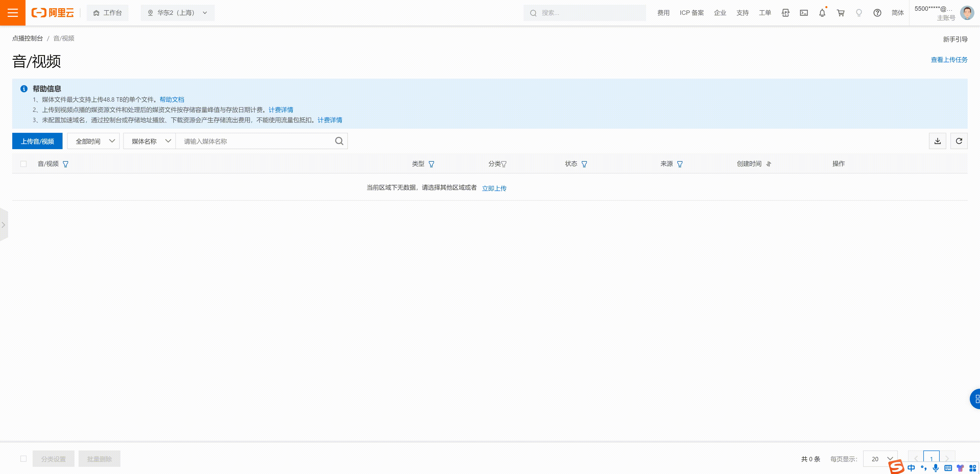Viewport: 980px width, 474px height.
Task: Sort by 创建时间 column
Action: [x=768, y=164]
